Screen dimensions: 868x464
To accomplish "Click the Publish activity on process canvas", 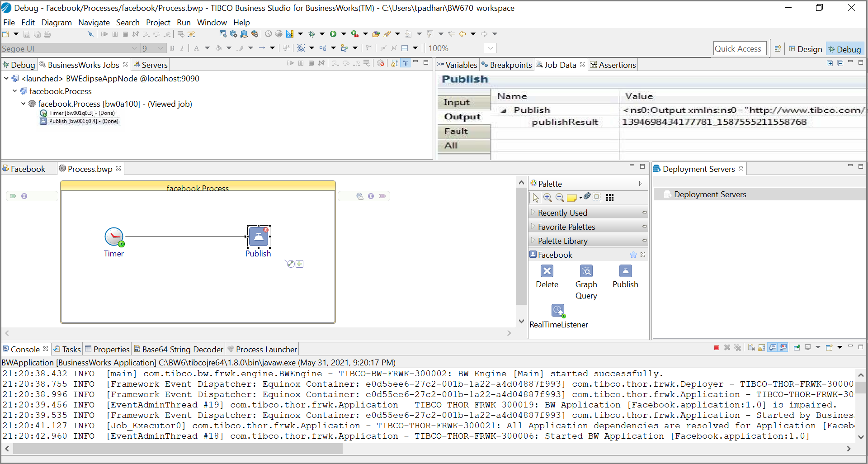I will pos(259,237).
